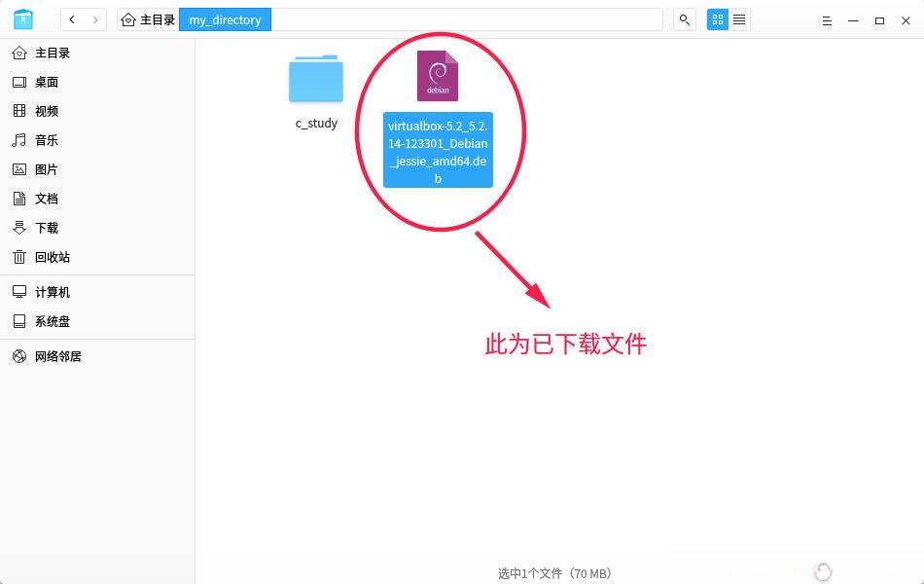924x584 pixels.
Task: Open 网络邻居 in the sidebar
Action: (x=97, y=356)
